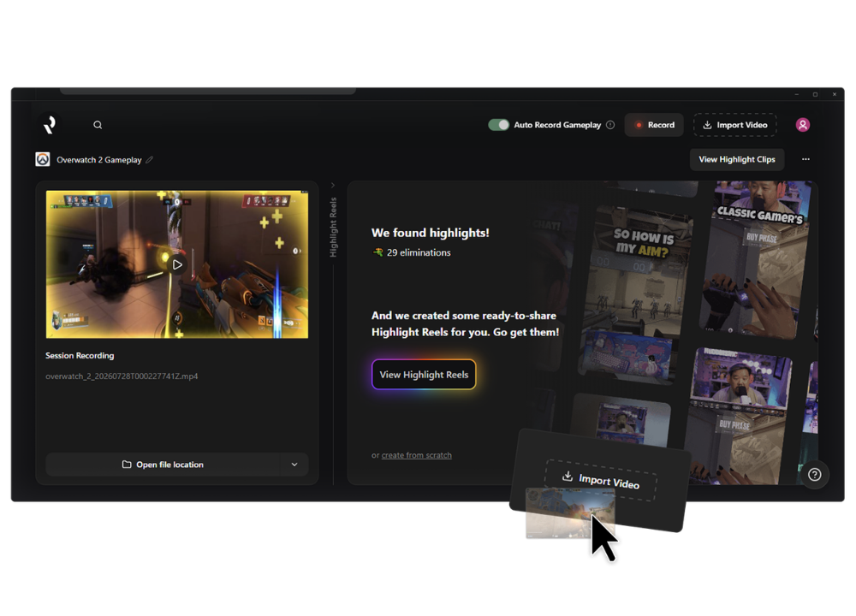Click Auto Record Gameplay info icon
The width and height of the screenshot is (856, 616).
610,125
